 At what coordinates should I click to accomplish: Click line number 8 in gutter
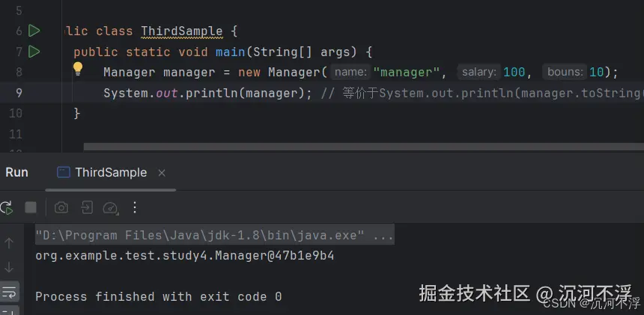pyautogui.click(x=19, y=72)
